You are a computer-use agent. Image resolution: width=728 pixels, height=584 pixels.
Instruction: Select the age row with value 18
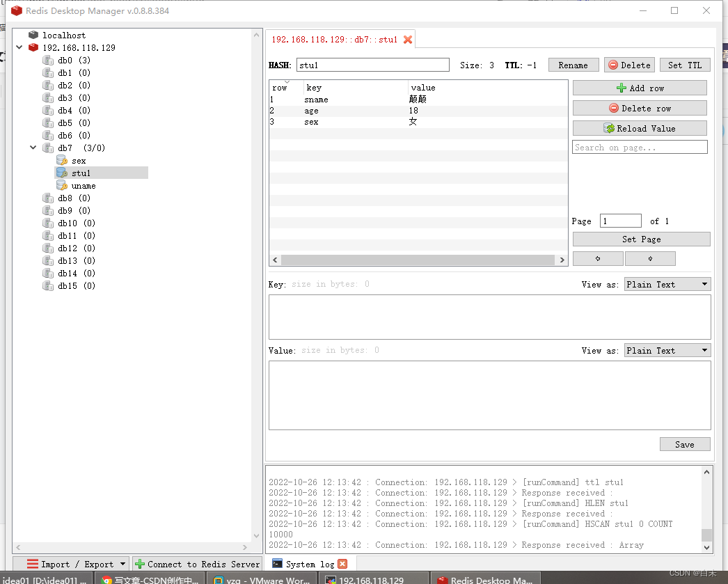tap(418, 111)
